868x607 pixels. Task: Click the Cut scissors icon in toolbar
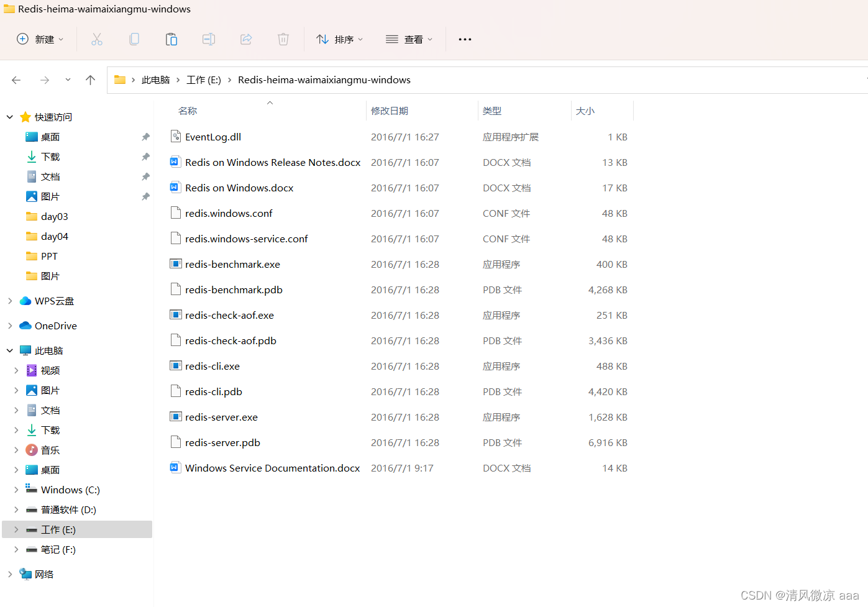[x=97, y=39]
